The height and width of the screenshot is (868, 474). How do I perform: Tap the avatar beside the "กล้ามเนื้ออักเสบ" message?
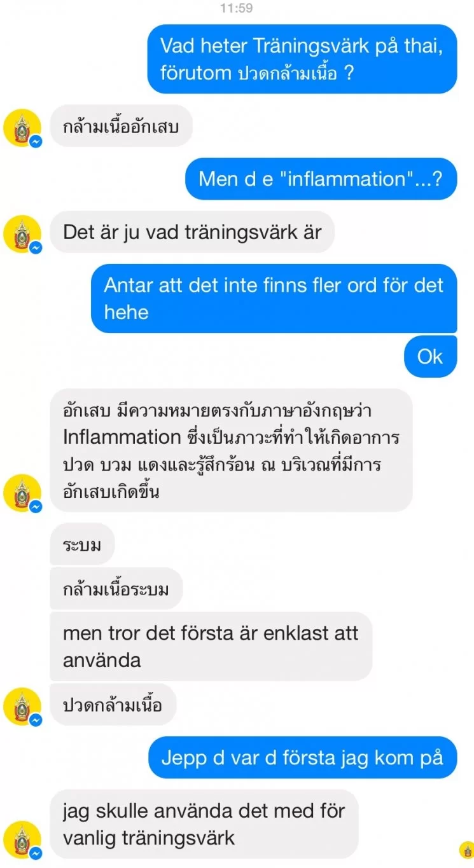[22, 128]
